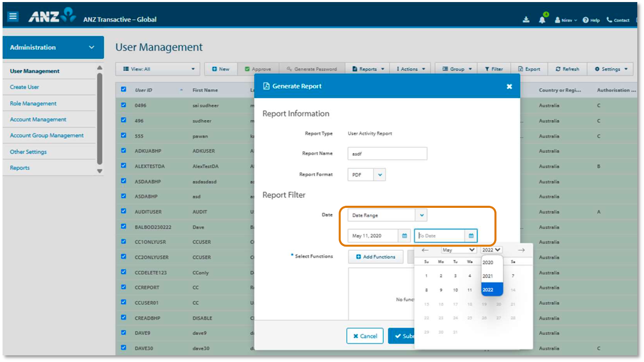644x362 pixels.
Task: Close the Generate Report dialog
Action: point(509,87)
